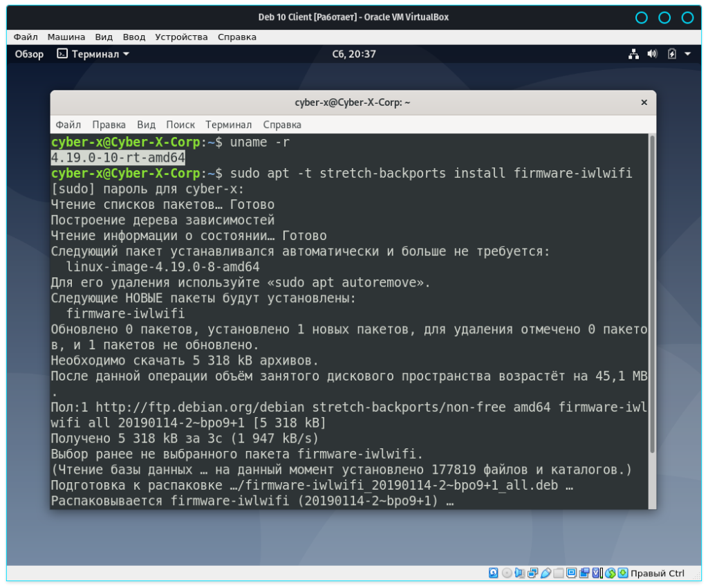The width and height of the screenshot is (708, 588).
Task: Open the VirtualBox Устройства menu
Action: 181,37
